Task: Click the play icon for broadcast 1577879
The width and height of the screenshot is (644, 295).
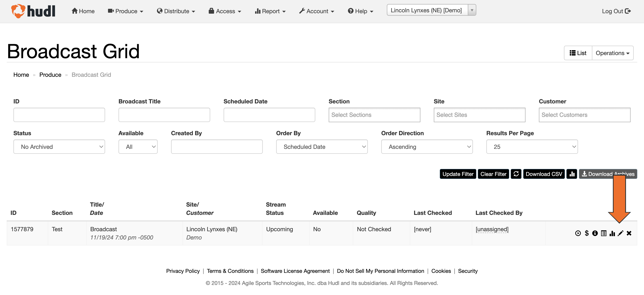Action: (578, 233)
